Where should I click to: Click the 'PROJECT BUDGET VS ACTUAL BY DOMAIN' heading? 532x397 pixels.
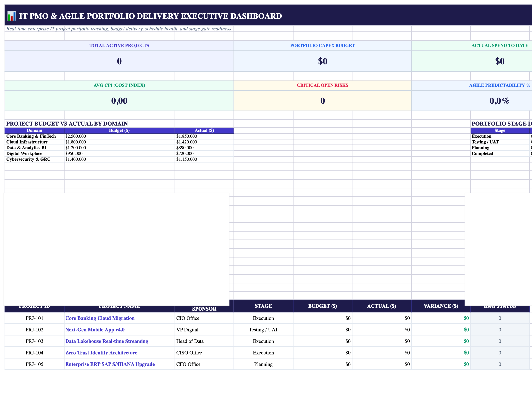click(x=67, y=124)
